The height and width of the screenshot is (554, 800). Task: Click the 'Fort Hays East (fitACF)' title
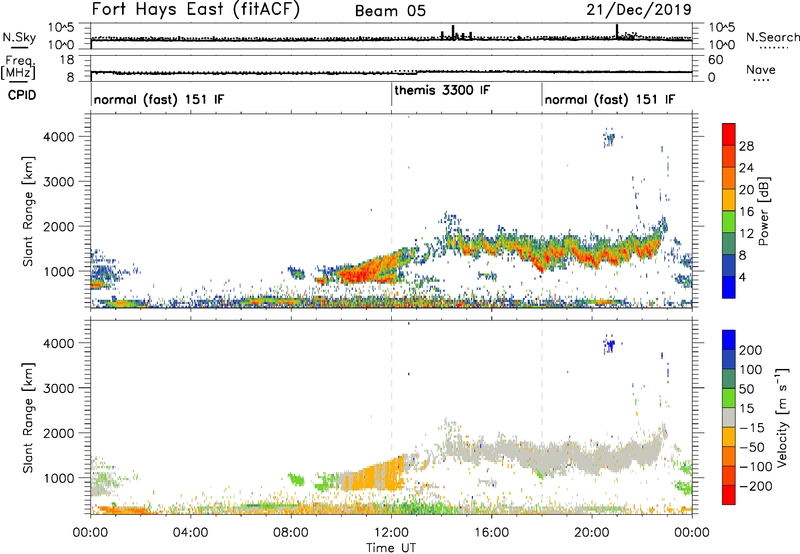196,9
